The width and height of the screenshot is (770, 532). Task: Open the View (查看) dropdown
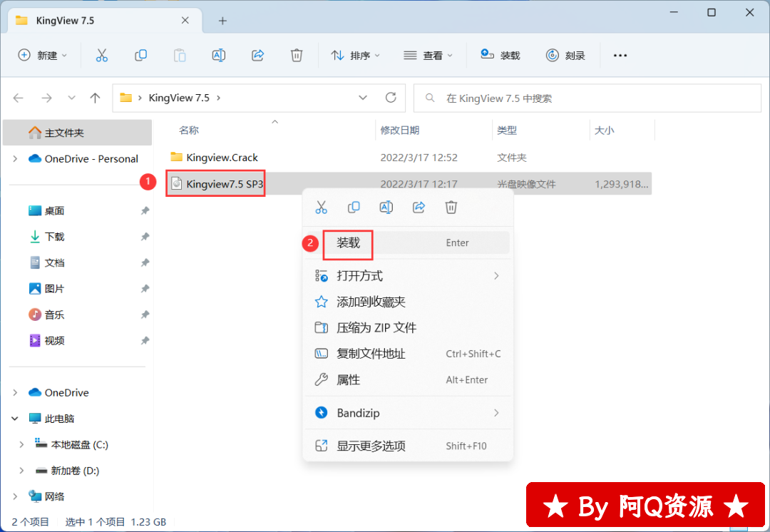point(428,55)
